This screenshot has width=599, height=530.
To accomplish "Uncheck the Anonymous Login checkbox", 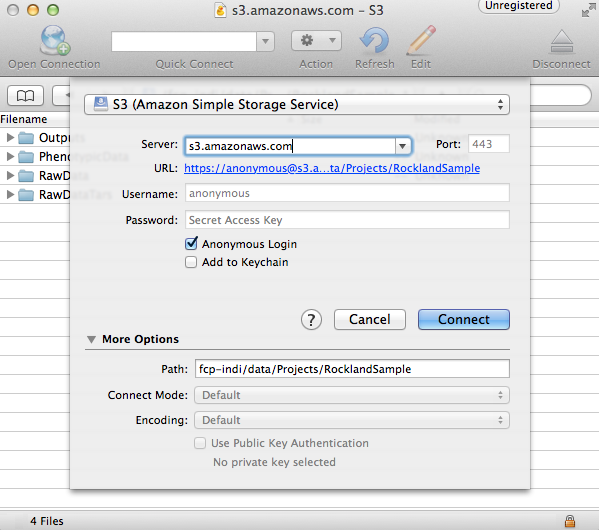I will [x=191, y=243].
